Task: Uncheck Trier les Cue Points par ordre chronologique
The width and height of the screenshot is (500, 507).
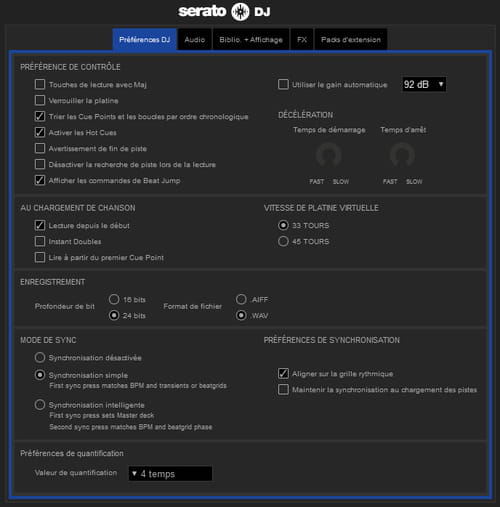Action: pos(40,116)
